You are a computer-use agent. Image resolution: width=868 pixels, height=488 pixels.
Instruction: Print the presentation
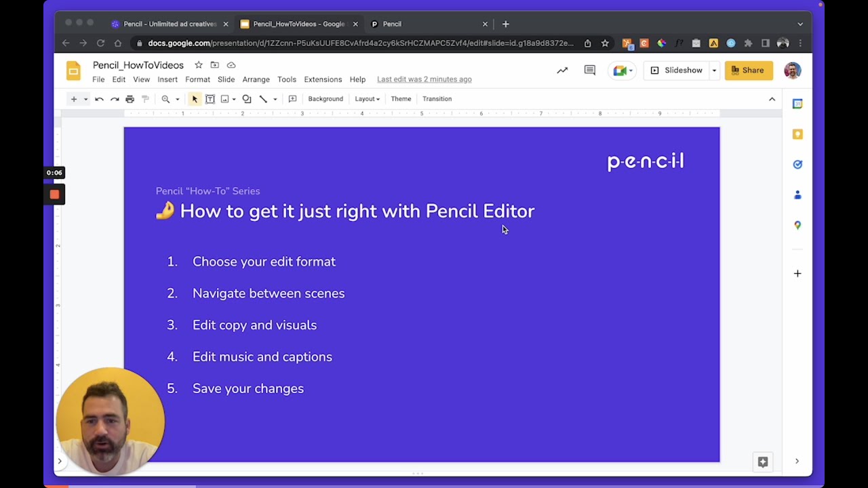point(130,99)
